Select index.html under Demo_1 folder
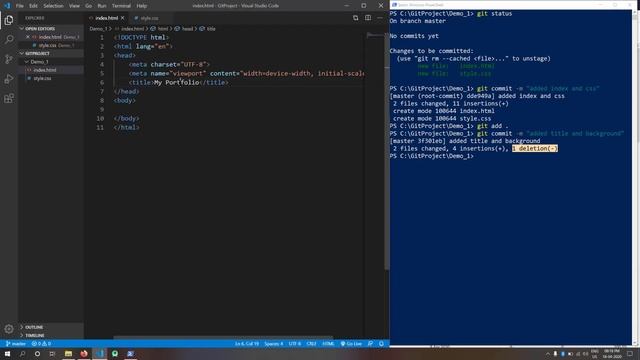Viewport: 640px width, 360px height. tap(51, 70)
